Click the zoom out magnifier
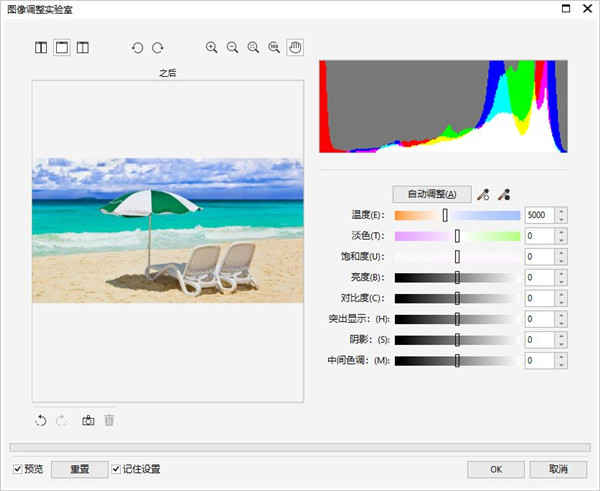 (x=232, y=47)
